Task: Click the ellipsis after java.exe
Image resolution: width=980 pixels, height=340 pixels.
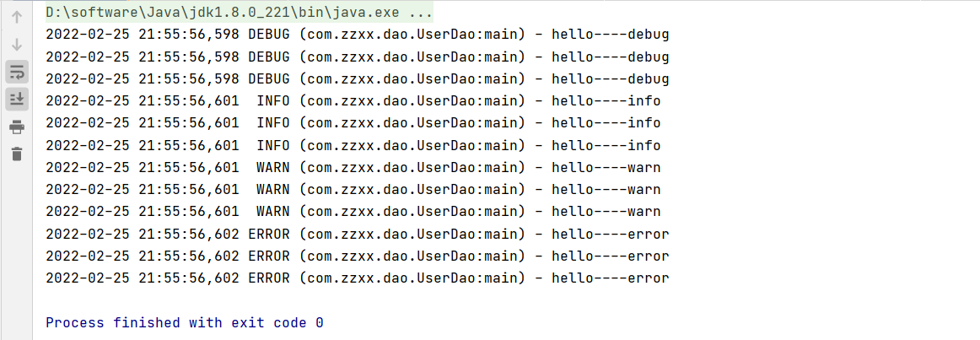Action: click(421, 13)
